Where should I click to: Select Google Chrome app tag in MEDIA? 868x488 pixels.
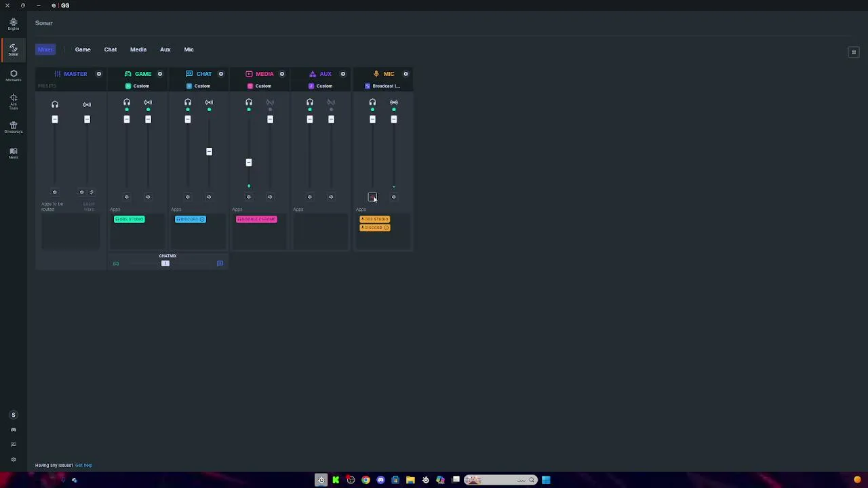coord(256,219)
